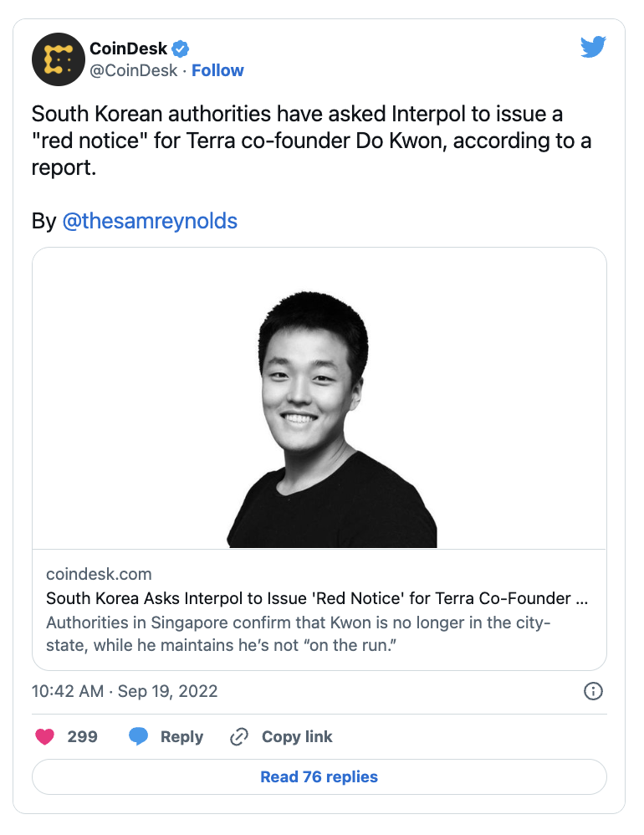The image size is (644, 835).
Task: Open the tweet info icon
Action: tap(593, 691)
